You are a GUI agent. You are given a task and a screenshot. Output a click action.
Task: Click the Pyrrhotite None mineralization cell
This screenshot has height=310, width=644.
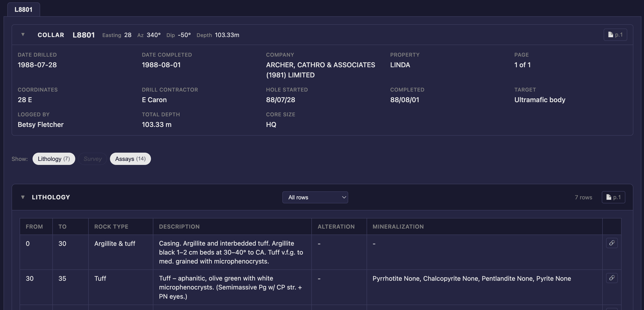(x=472, y=278)
